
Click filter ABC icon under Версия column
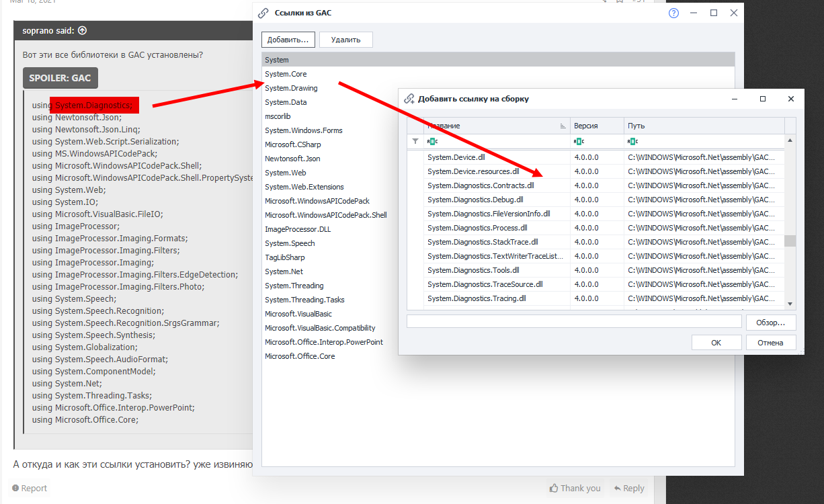click(x=578, y=141)
